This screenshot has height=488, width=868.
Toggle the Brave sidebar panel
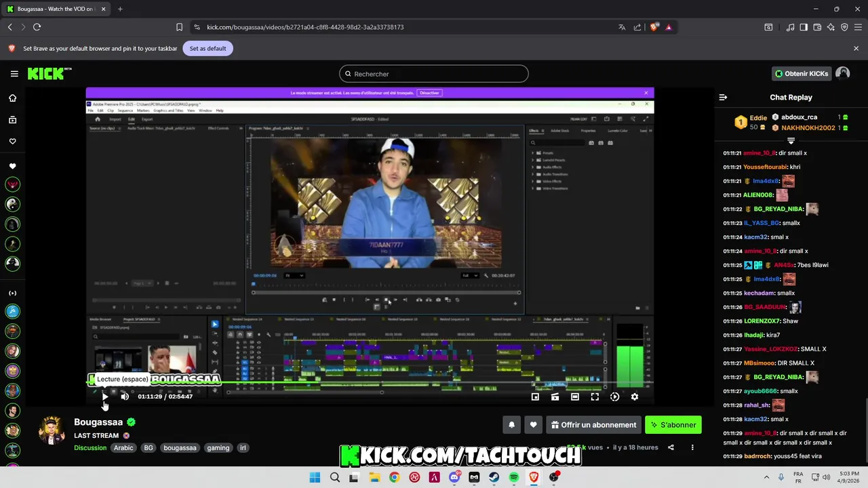coord(804,27)
